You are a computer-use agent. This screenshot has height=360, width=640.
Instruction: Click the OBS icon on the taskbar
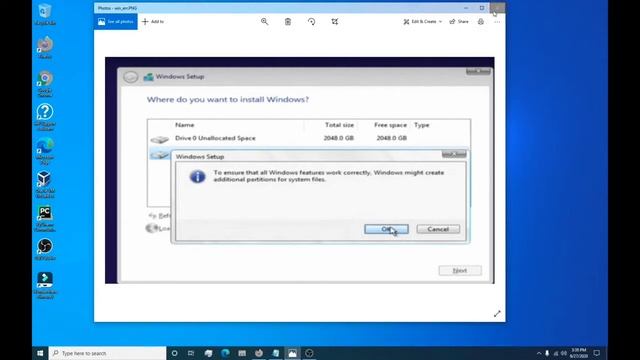pyautogui.click(x=309, y=353)
